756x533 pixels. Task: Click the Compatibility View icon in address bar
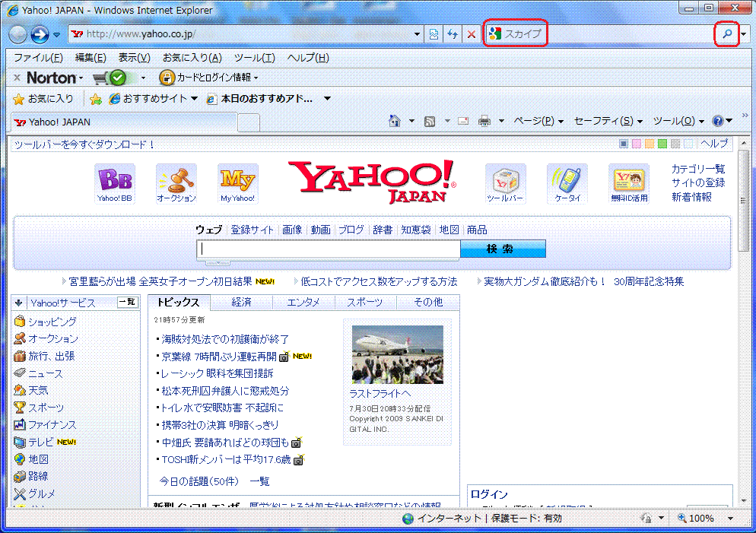pos(434,34)
